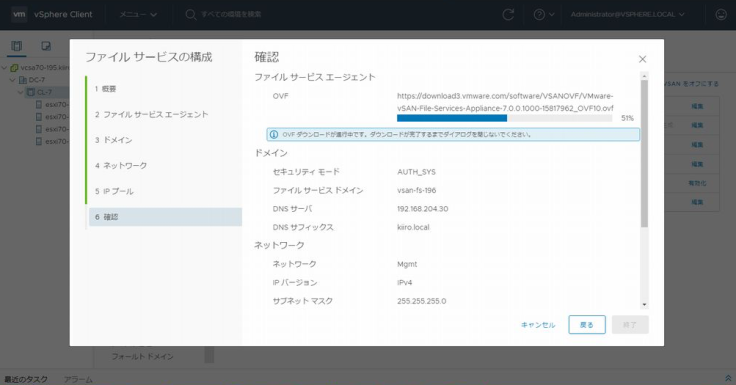Click the 終了 button
Image resolution: width=736 pixels, height=385 pixels.
[630, 325]
